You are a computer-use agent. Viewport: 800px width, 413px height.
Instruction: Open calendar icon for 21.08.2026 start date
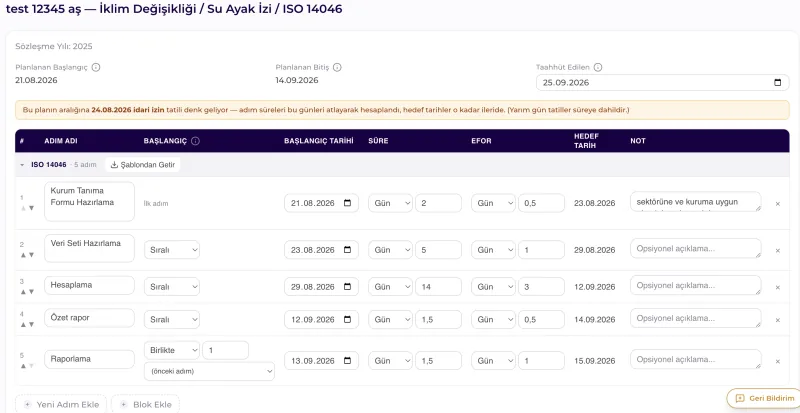[347, 203]
